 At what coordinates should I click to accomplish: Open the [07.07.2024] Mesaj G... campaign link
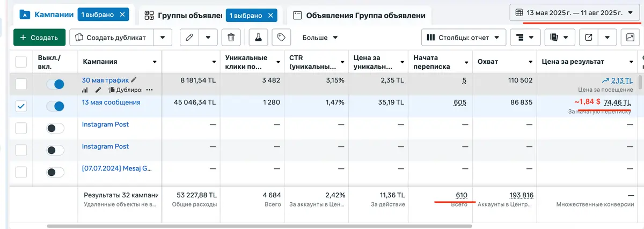pos(116,168)
